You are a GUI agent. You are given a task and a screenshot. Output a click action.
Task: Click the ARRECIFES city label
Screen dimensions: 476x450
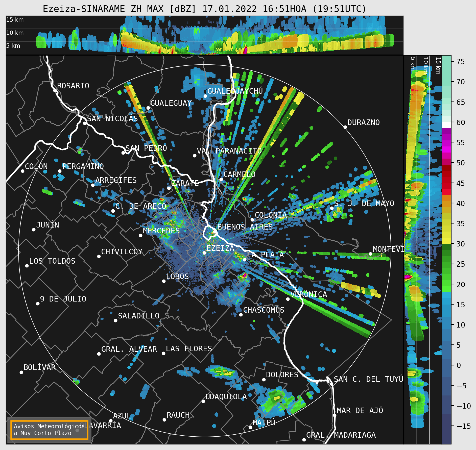click(116, 180)
